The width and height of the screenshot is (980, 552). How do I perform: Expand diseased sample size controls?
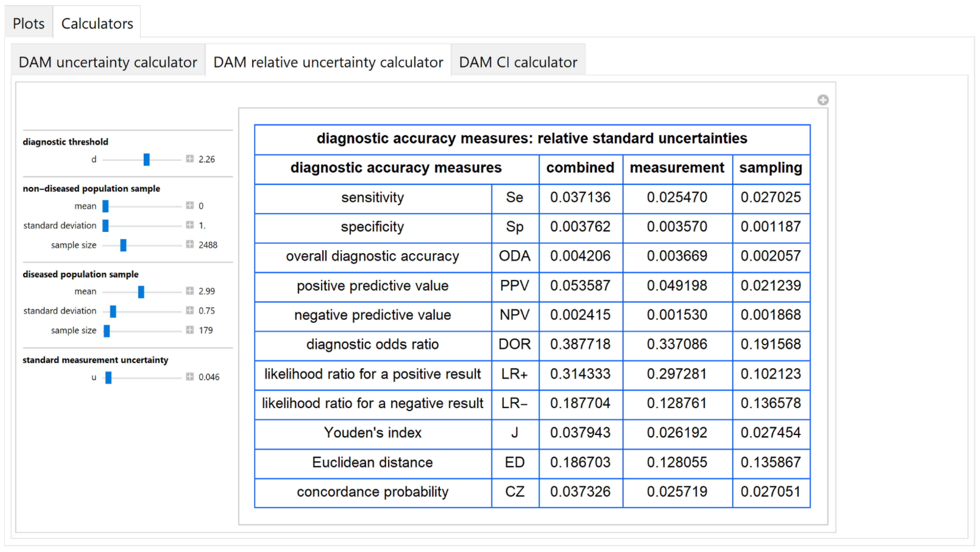click(190, 330)
